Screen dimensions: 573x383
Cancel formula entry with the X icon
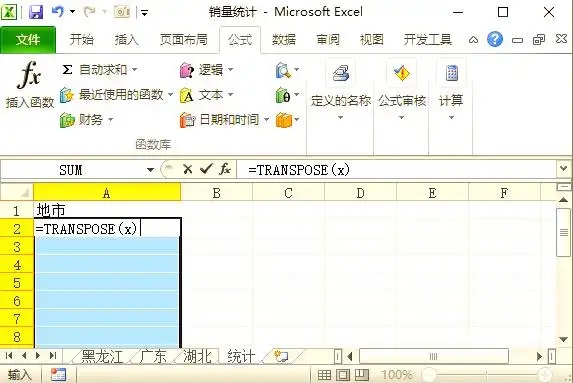click(x=187, y=169)
